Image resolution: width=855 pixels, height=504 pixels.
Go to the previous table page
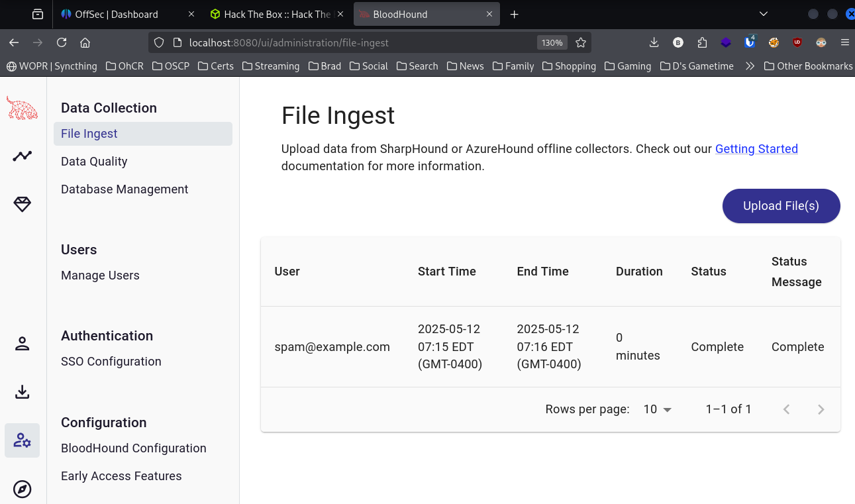click(787, 409)
